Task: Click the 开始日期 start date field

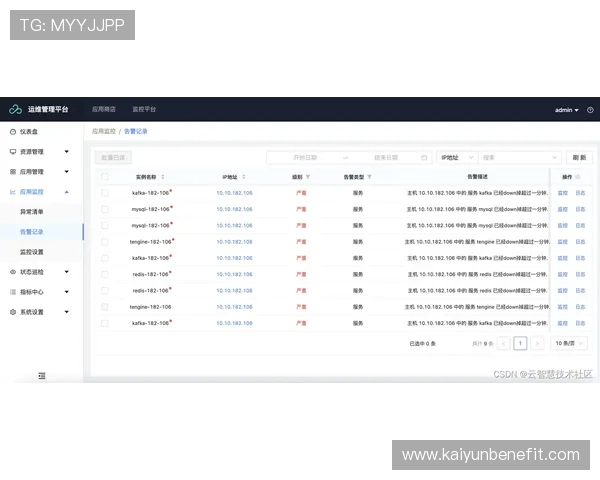Action: tap(305, 157)
